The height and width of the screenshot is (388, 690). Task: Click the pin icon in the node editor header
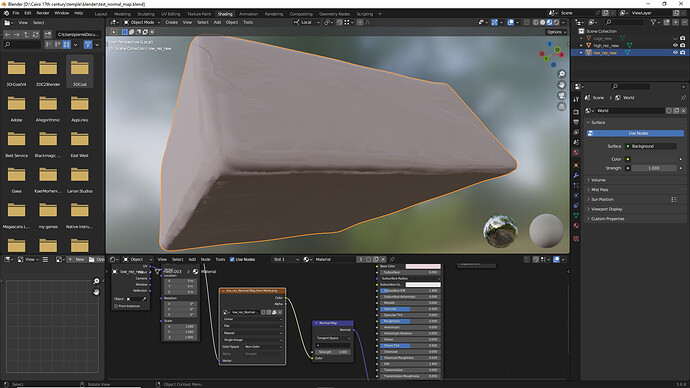pos(392,260)
